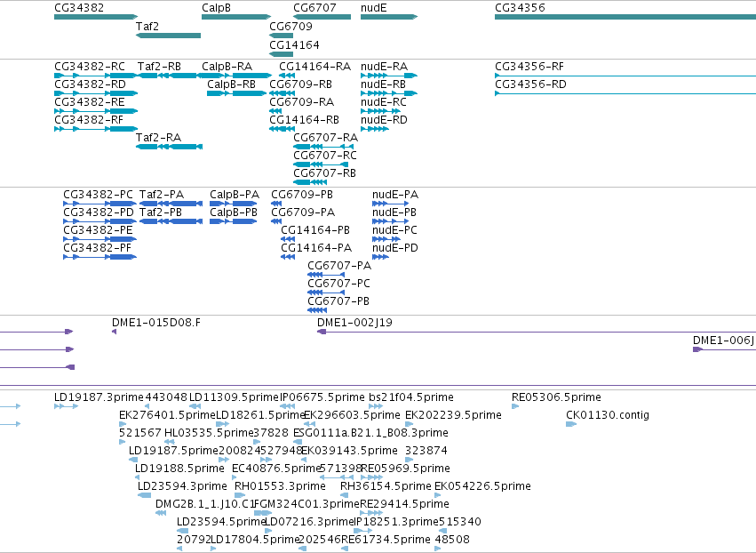Click transcript CG34356-RD
The image size is (756, 553).
tap(531, 84)
